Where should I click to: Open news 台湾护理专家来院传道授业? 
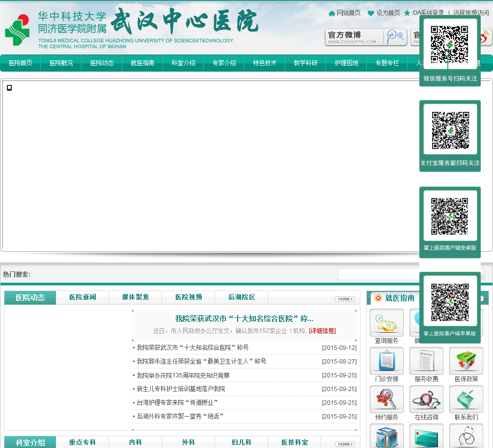[x=177, y=402]
